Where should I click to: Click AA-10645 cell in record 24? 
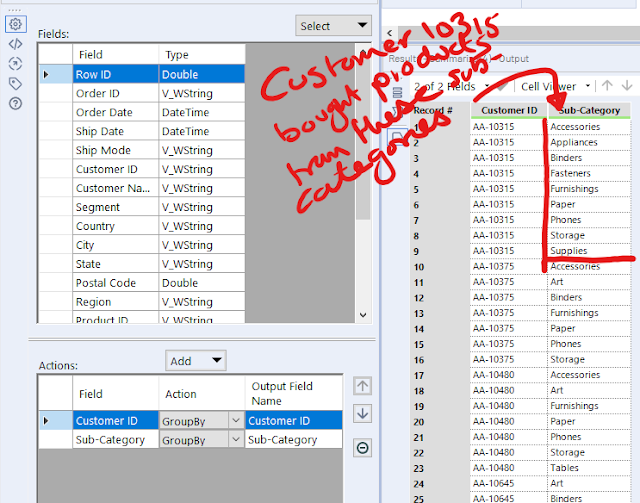[509, 483]
